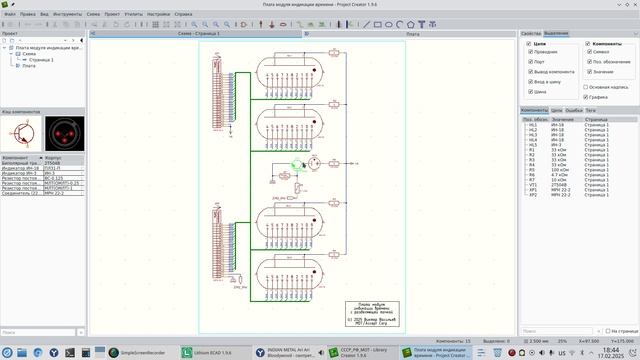Collapse the project root tree node
This screenshot has width=640, height=360.
tap(4, 48)
